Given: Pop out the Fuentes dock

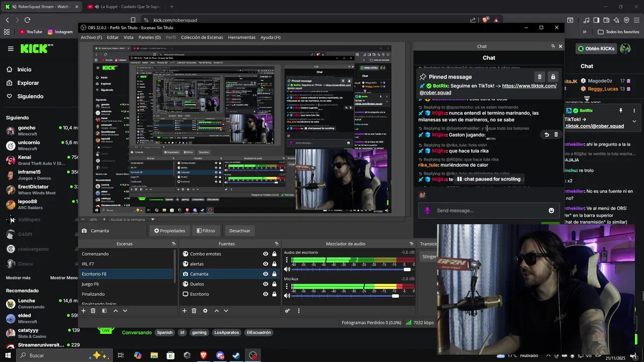Looking at the screenshot, I should tap(276, 244).
